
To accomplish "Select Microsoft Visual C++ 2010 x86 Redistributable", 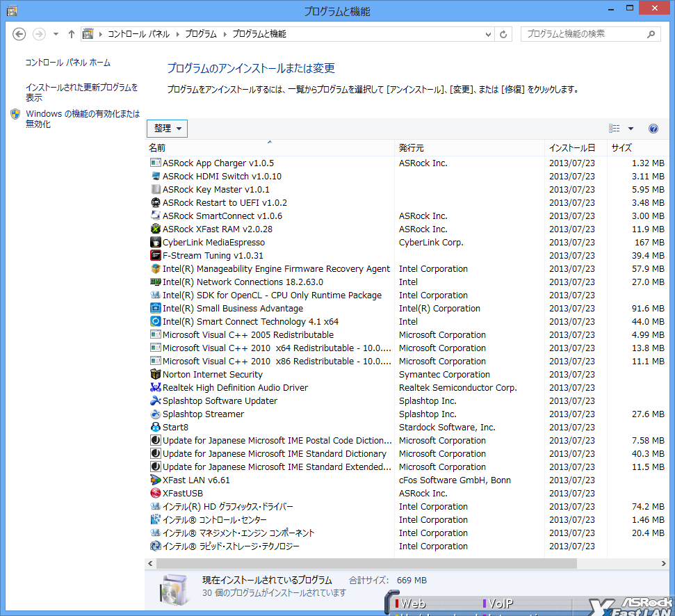I will point(407,361).
